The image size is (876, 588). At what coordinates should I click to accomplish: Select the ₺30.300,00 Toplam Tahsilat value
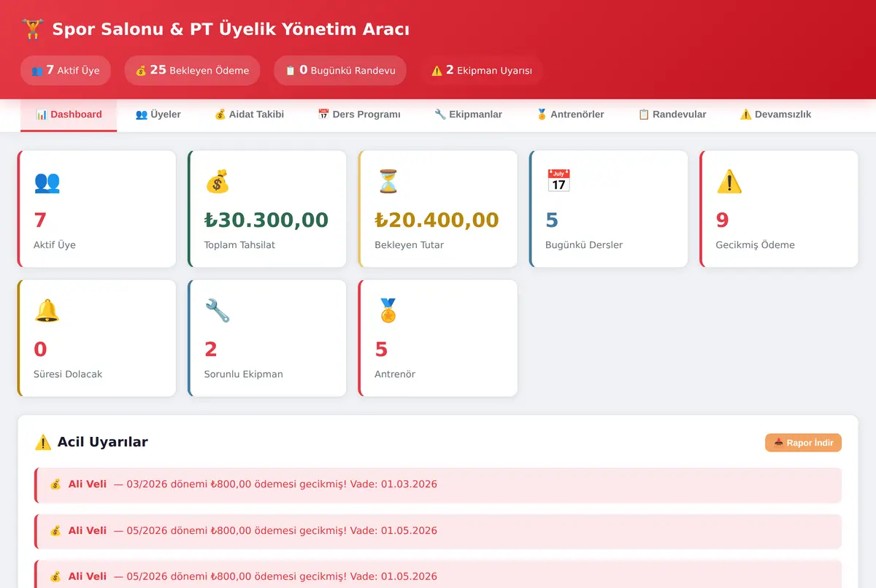tap(266, 220)
